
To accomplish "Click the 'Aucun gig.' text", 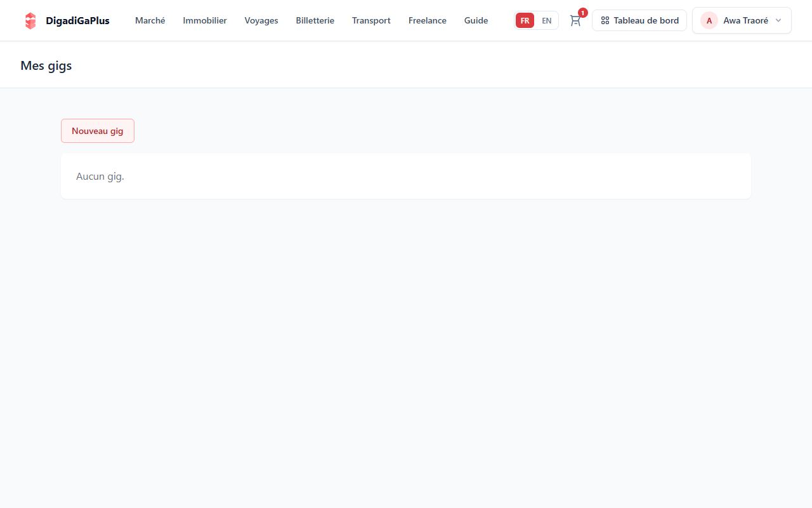I will [x=100, y=176].
